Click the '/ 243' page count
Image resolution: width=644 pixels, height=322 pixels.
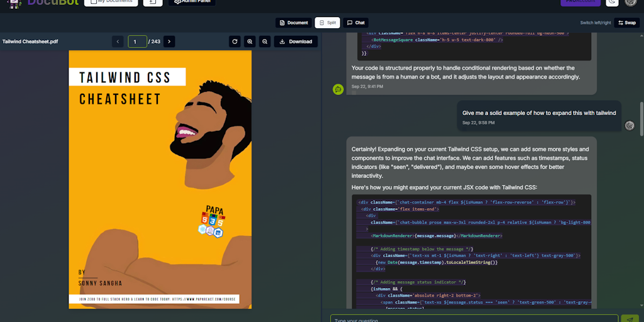coord(155,42)
